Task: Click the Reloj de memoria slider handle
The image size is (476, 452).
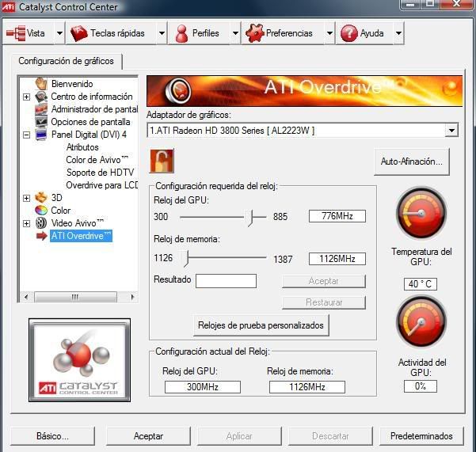Action: pos(186,259)
